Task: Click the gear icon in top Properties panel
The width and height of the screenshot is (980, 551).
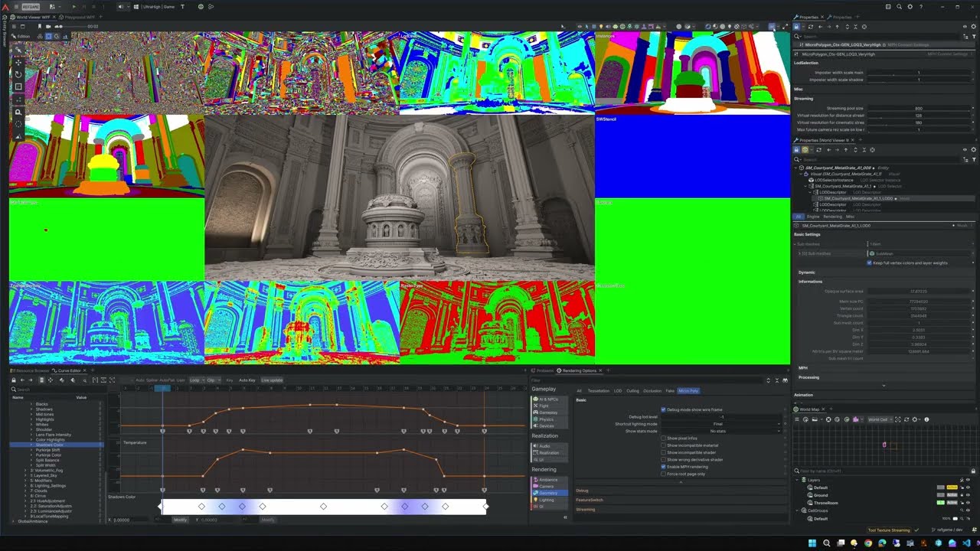Action: click(974, 26)
